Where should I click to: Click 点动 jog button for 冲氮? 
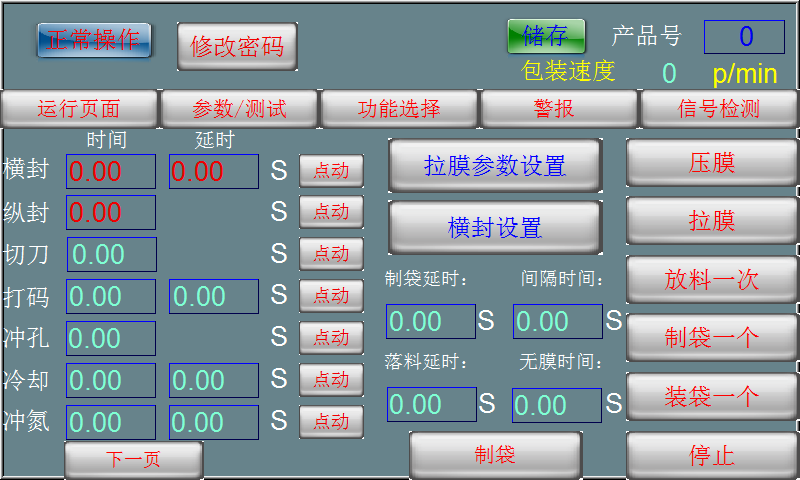point(331,421)
